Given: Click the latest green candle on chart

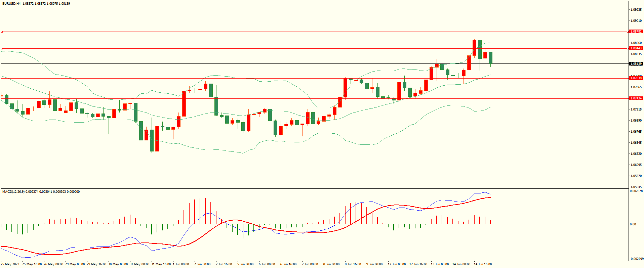Looking at the screenshot, I should [491, 58].
